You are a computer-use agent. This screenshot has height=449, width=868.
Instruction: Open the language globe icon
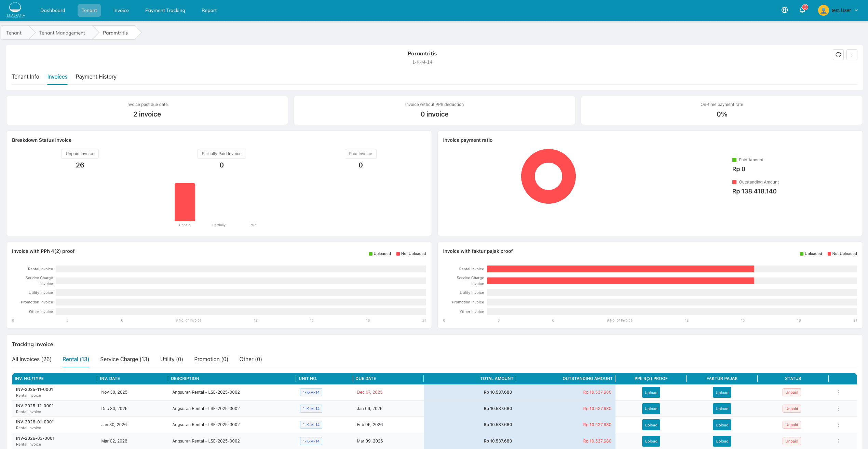[784, 10]
